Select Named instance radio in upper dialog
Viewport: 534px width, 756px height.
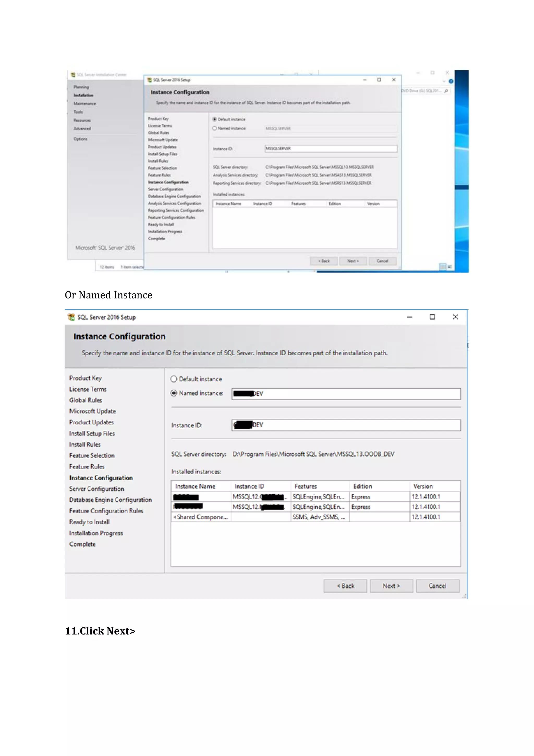215,128
